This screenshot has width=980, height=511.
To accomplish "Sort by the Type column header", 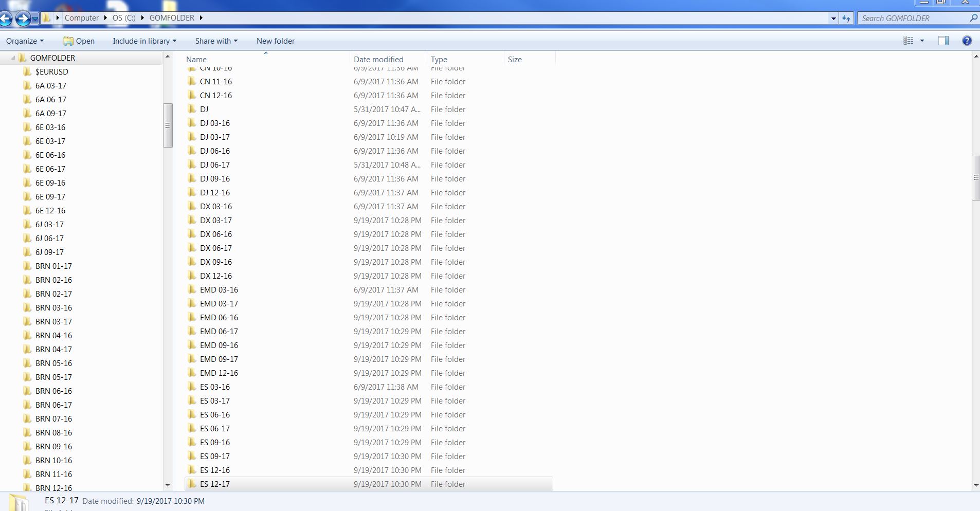I will [x=439, y=60].
